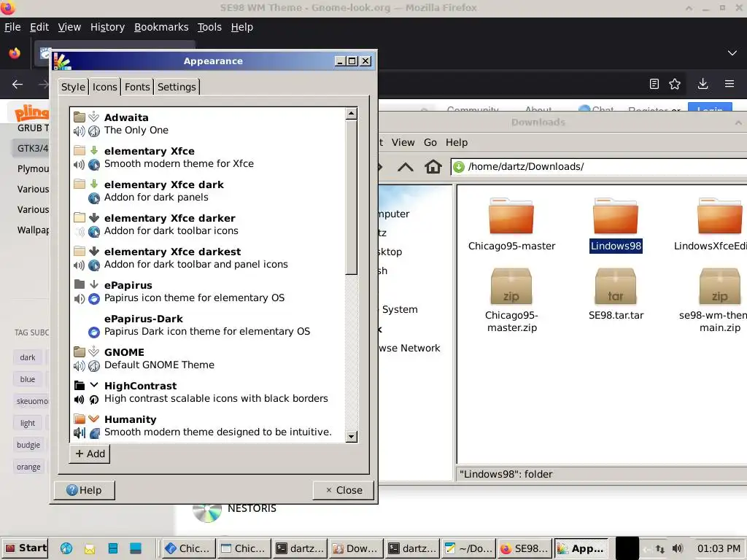Switch to ~/Do... editor taskbar button
The height and width of the screenshot is (560, 747).
[468, 548]
